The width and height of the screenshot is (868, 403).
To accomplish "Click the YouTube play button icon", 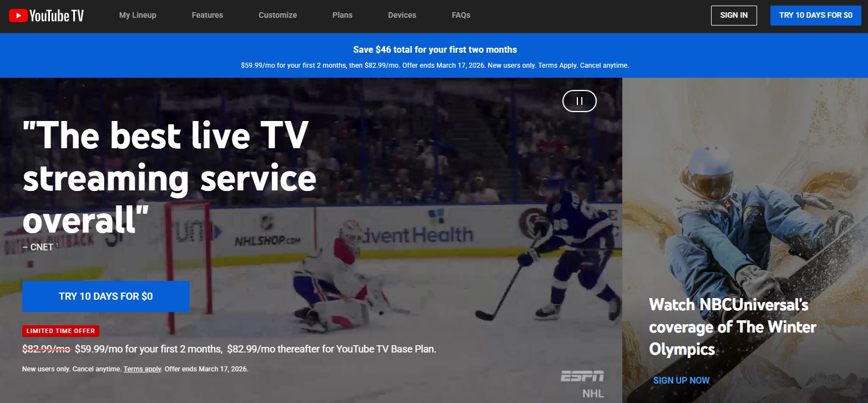I will (x=17, y=15).
